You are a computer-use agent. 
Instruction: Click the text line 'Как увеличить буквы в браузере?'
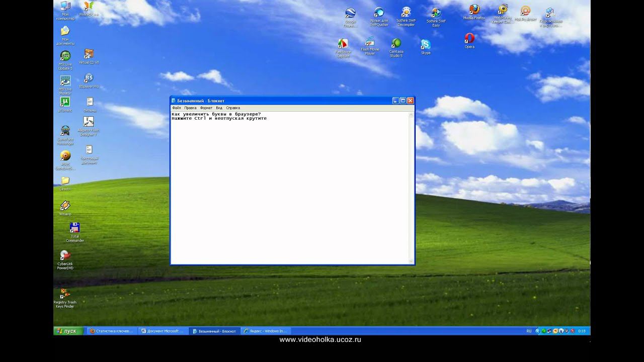pos(216,114)
